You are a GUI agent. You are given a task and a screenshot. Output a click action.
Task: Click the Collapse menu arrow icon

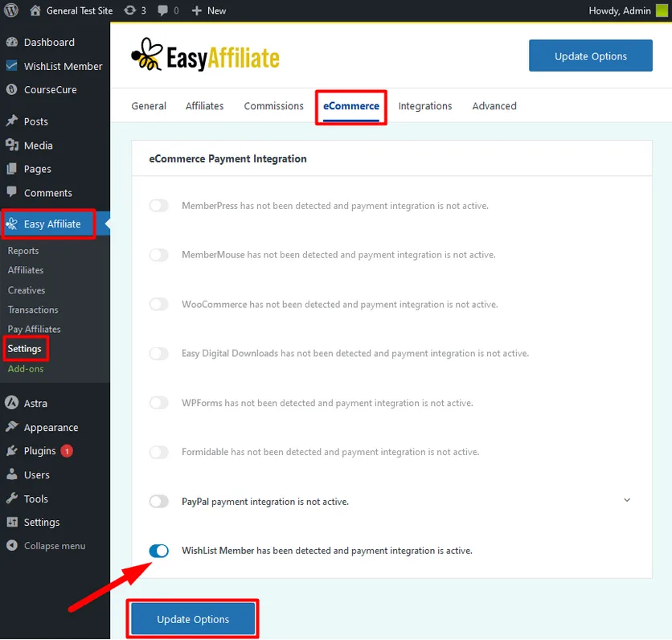(x=12, y=545)
